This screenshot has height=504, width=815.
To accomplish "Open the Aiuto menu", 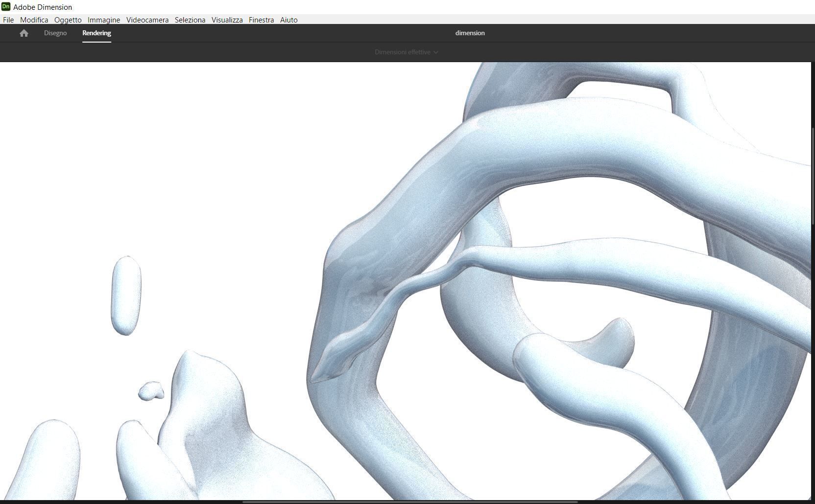I will coord(288,20).
